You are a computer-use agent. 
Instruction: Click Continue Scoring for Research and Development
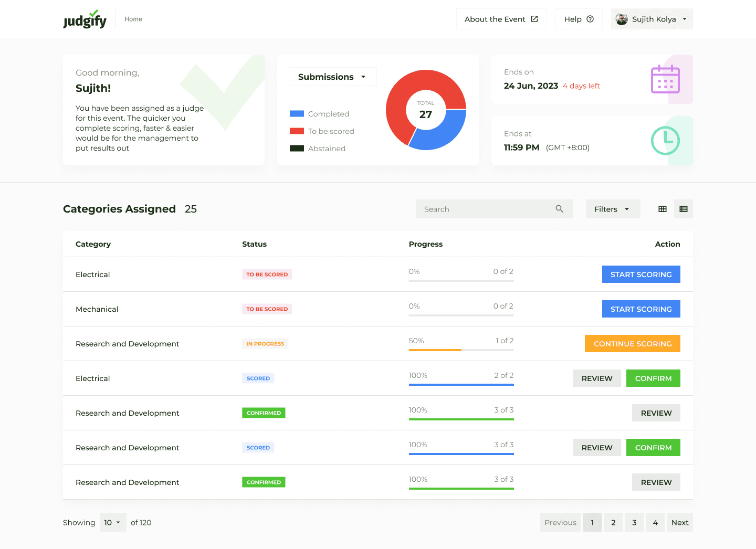(632, 344)
